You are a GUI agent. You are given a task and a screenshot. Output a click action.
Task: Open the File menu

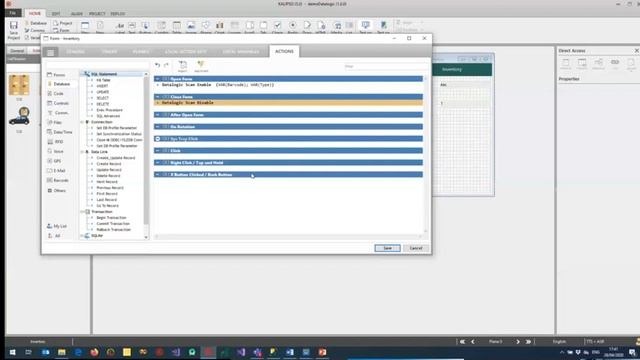(x=13, y=13)
